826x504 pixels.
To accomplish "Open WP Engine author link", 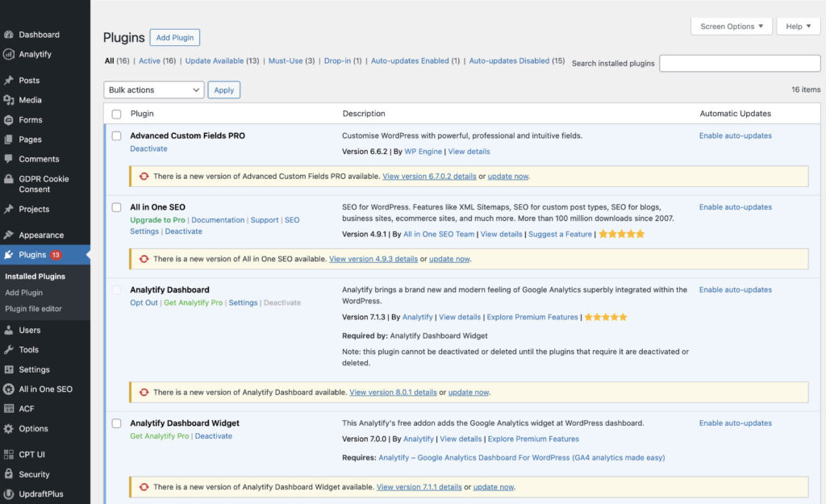I will click(423, 152).
